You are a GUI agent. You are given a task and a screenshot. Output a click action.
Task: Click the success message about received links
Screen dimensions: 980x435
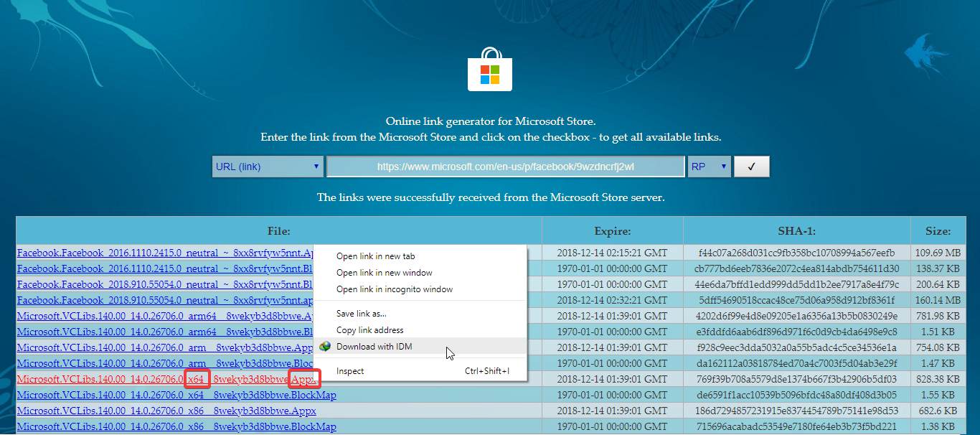(491, 197)
